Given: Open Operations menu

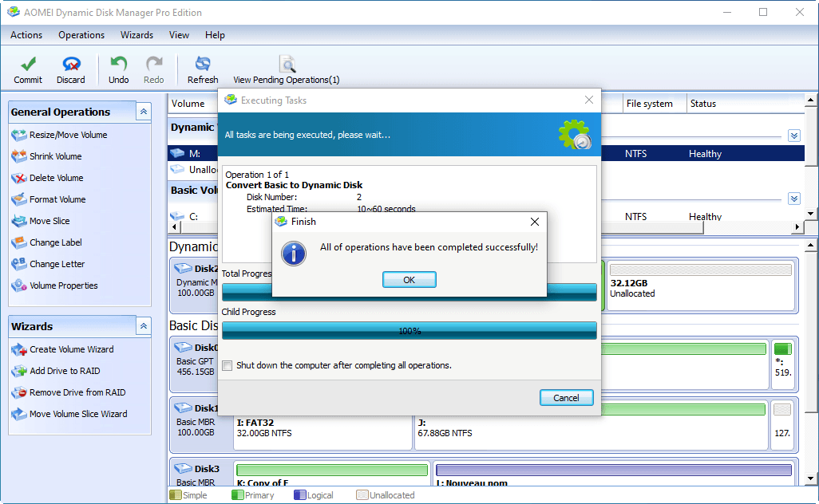Looking at the screenshot, I should point(81,35).
